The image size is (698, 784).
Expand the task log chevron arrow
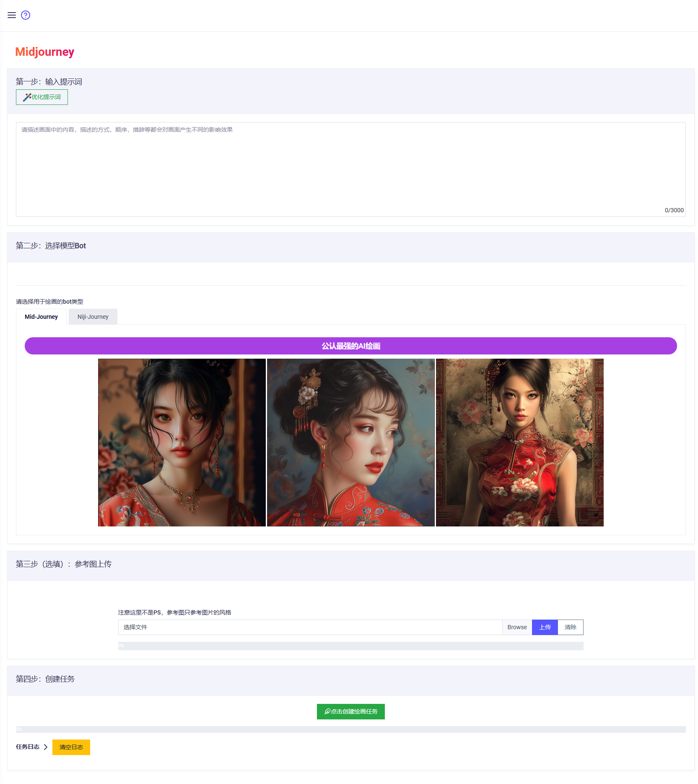click(46, 747)
